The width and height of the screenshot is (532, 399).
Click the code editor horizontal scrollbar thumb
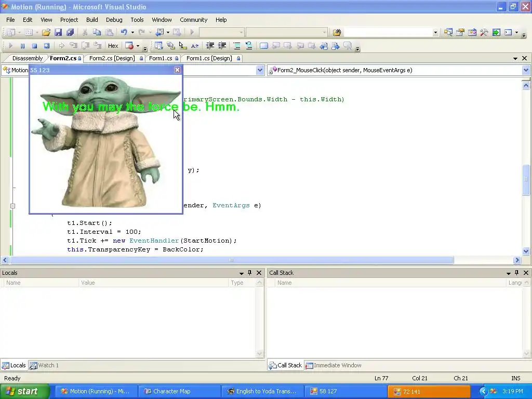click(231, 260)
